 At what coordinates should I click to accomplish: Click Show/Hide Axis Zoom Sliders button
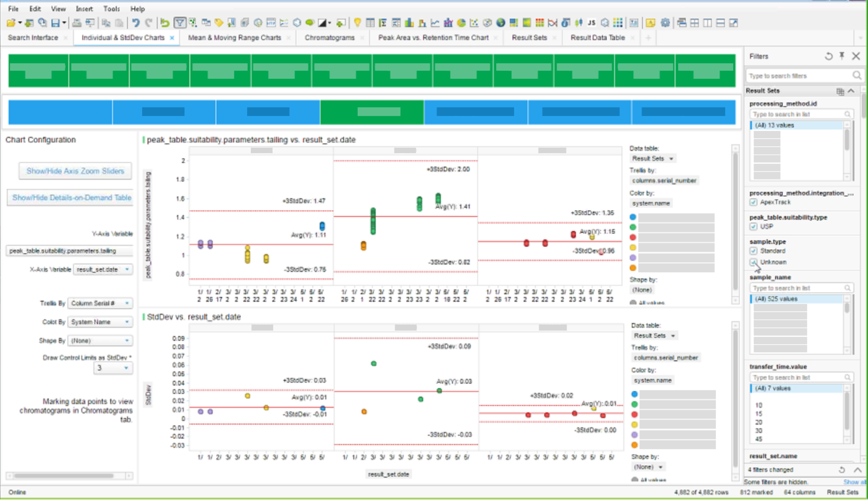pos(75,171)
